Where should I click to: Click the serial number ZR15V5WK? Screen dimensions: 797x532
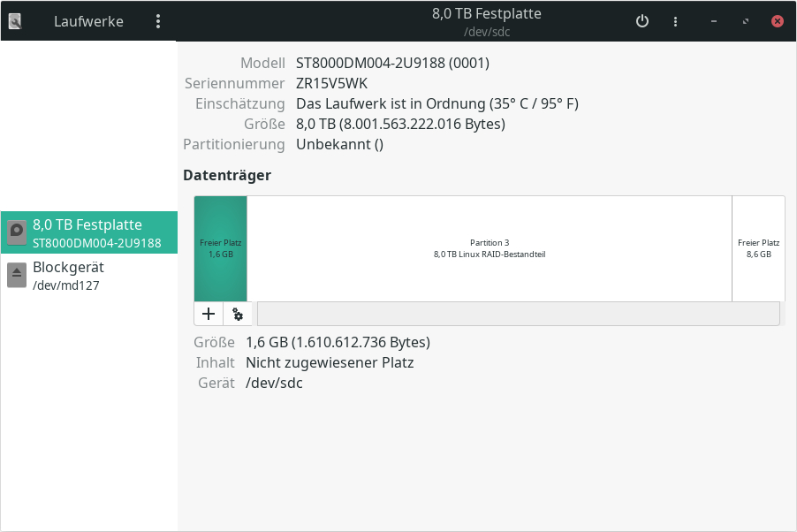tap(331, 83)
